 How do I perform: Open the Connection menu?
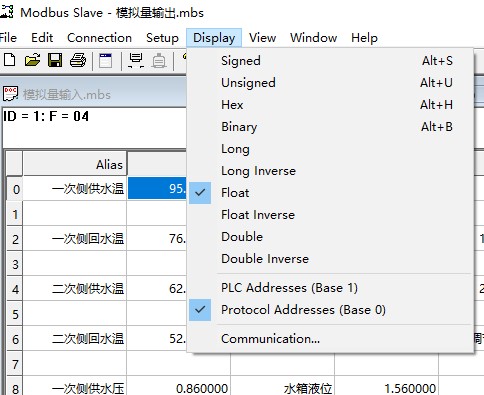tap(99, 38)
